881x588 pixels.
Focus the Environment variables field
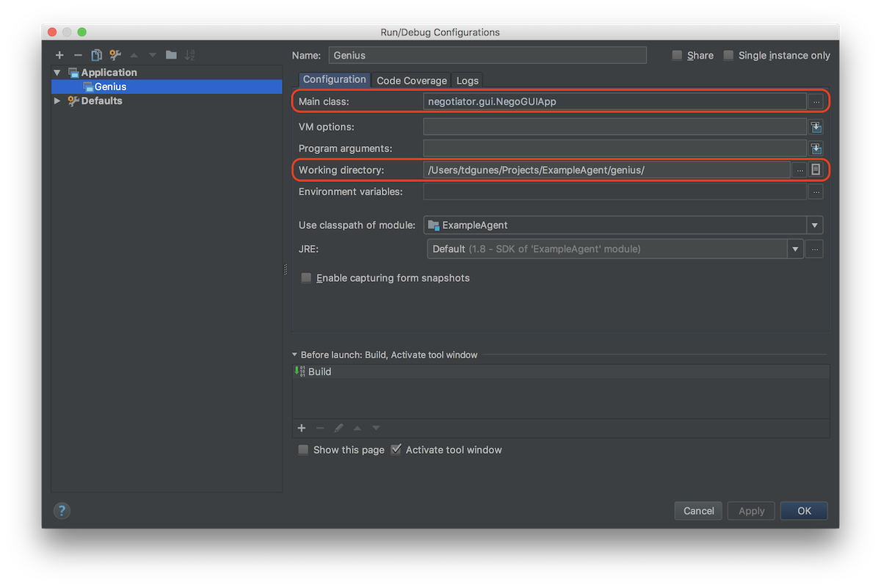tap(614, 192)
